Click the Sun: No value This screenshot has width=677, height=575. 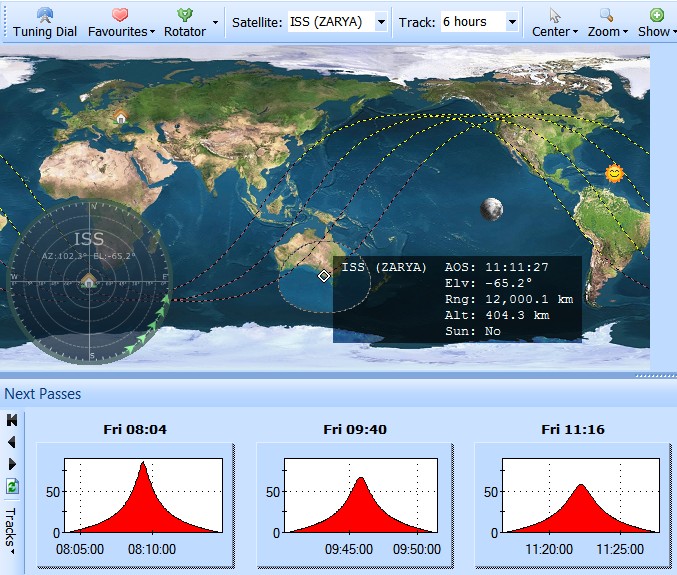473,331
